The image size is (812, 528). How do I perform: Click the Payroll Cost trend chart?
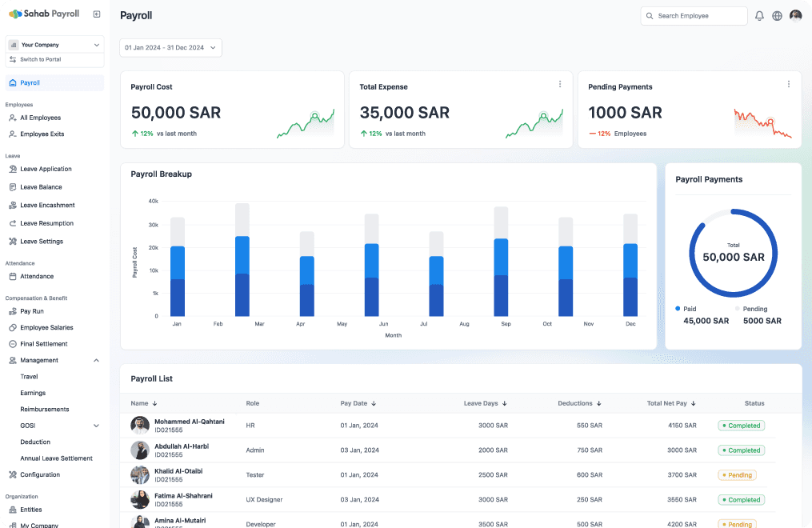[x=306, y=124]
